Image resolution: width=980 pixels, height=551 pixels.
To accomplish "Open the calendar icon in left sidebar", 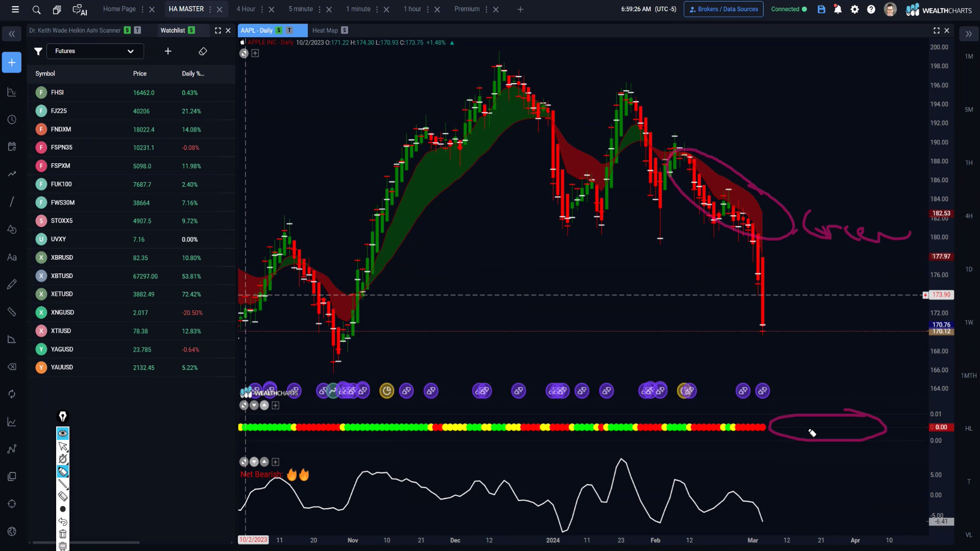I will pos(12,147).
